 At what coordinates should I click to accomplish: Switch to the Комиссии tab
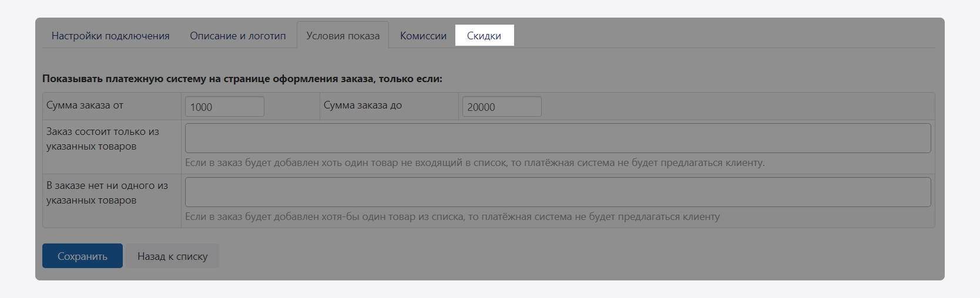(423, 36)
